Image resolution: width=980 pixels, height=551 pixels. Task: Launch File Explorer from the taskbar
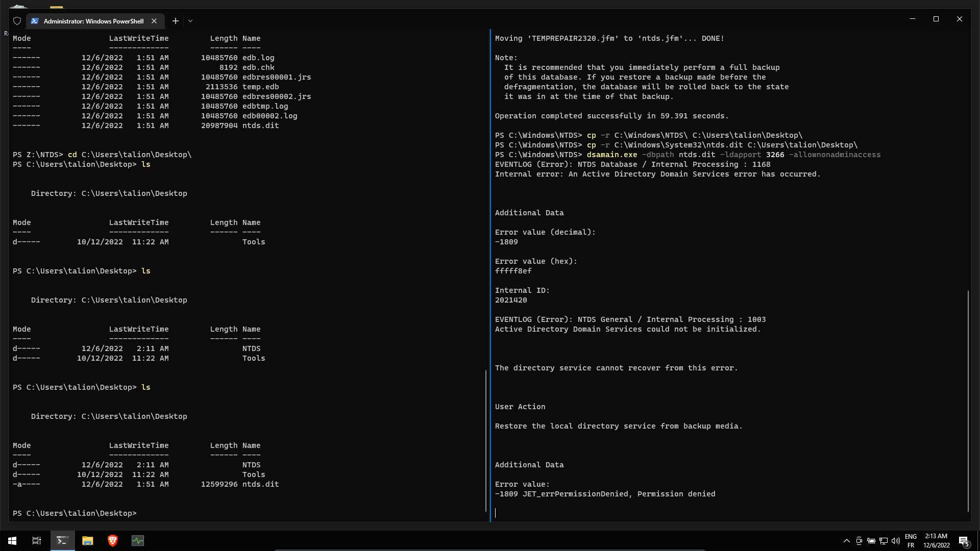tap(88, 541)
